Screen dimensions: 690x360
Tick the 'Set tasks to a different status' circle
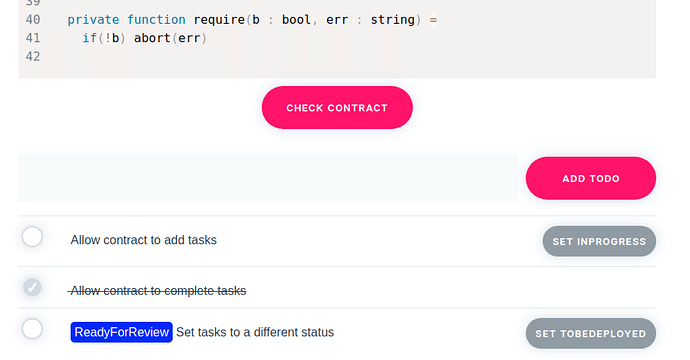tap(33, 329)
